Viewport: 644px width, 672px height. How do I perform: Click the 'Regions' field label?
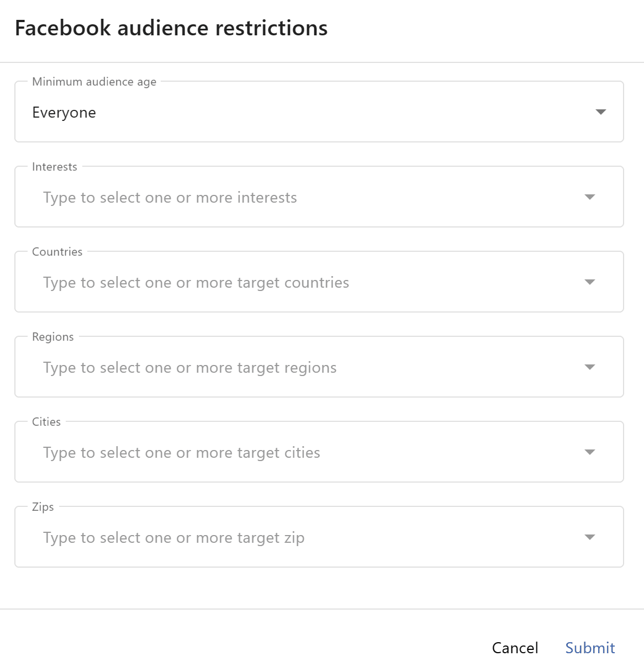(x=52, y=337)
